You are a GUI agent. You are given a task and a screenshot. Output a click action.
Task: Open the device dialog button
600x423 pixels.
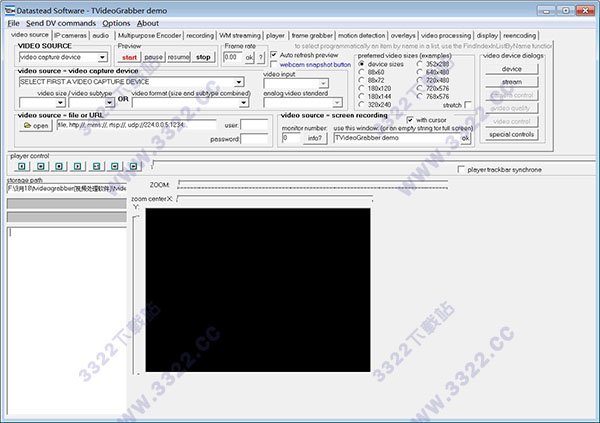click(x=512, y=69)
